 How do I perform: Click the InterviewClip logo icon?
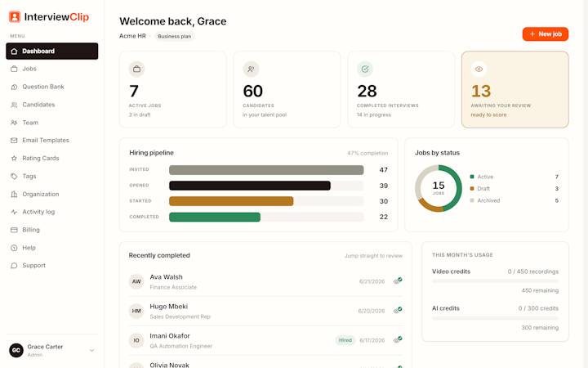click(15, 16)
